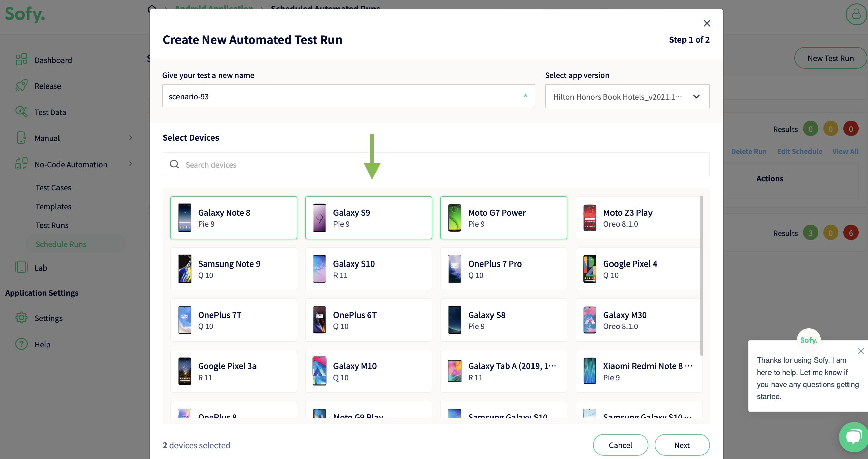This screenshot has width=868, height=459.
Task: Open Test Cases in the sidebar
Action: point(53,187)
